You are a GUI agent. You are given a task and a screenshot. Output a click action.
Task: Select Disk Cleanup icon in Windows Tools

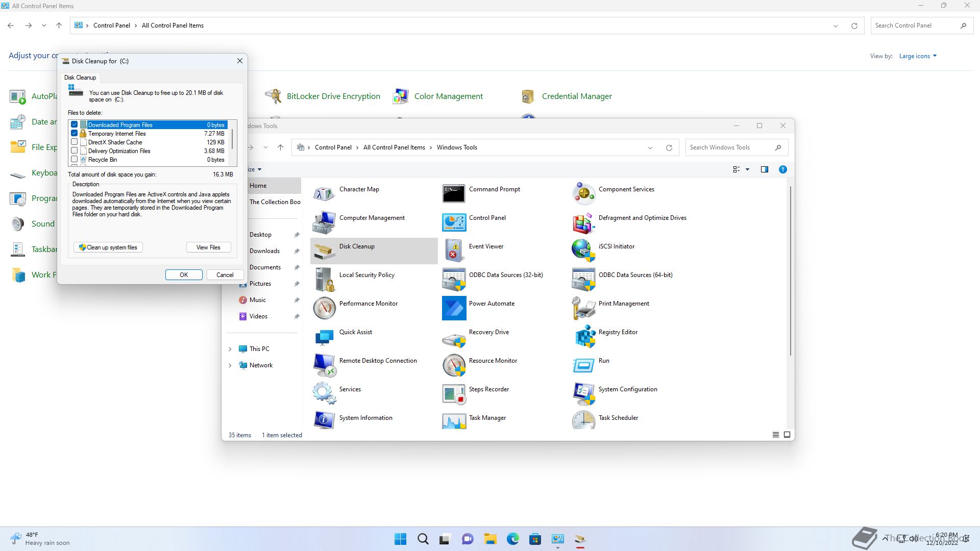[324, 251]
